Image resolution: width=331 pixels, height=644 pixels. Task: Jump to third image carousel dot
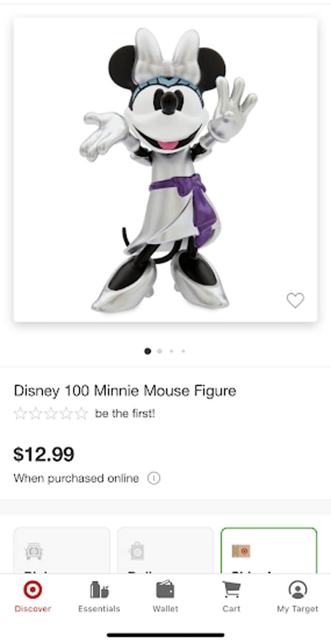tap(171, 351)
